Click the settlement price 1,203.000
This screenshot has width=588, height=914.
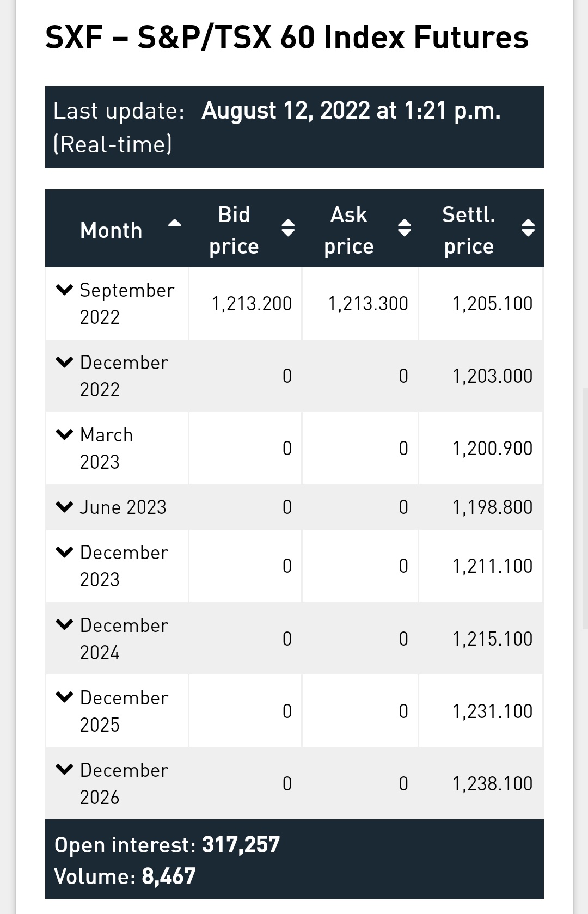click(x=492, y=376)
